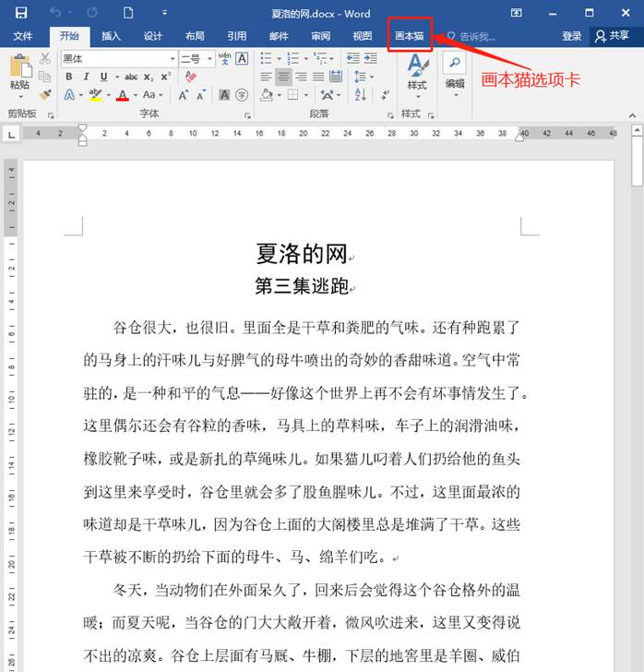Image resolution: width=644 pixels, height=672 pixels.
Task: Apply yellow text highlight color
Action: click(96, 95)
